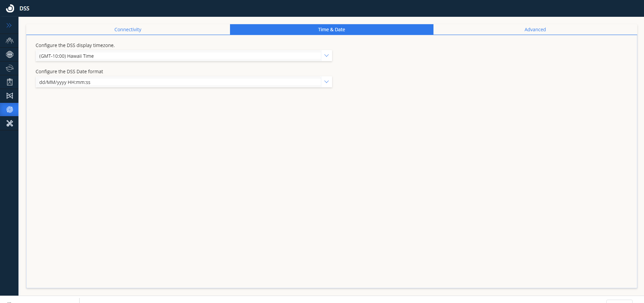Viewport: 644px width, 303px height.
Task: Expand the timezone dropdown arrow
Action: pos(326,56)
